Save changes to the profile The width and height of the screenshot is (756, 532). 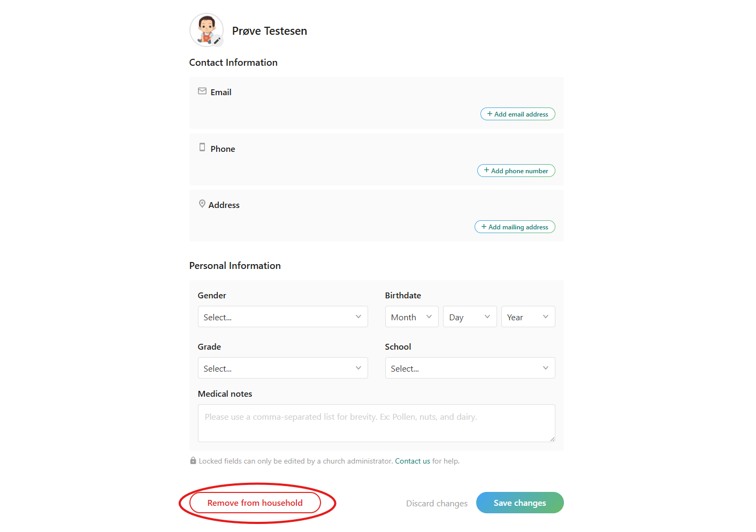520,503
